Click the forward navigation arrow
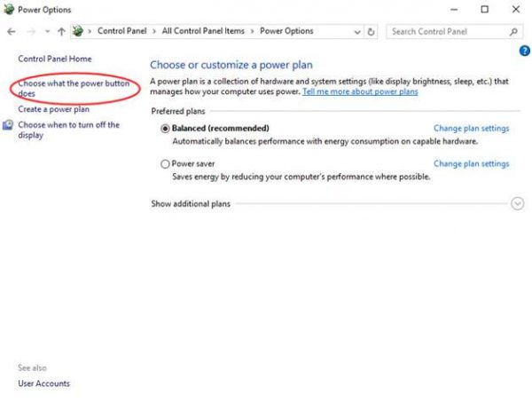 tap(31, 32)
